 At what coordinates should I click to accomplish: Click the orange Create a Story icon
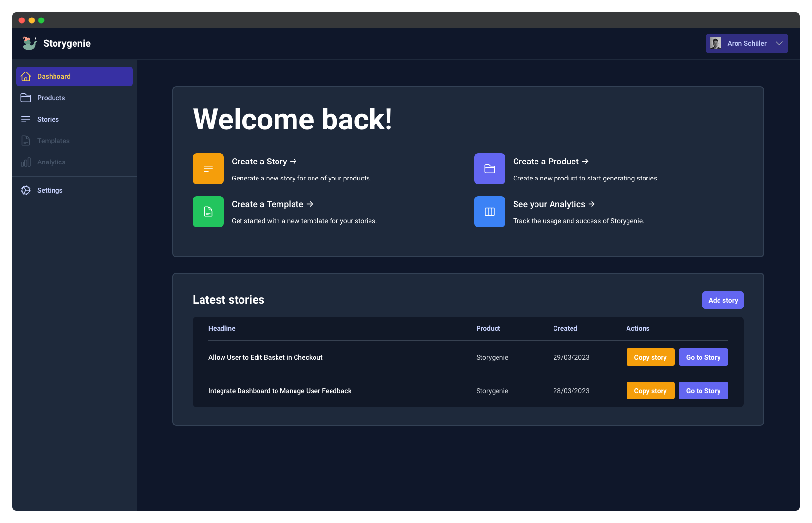point(208,169)
